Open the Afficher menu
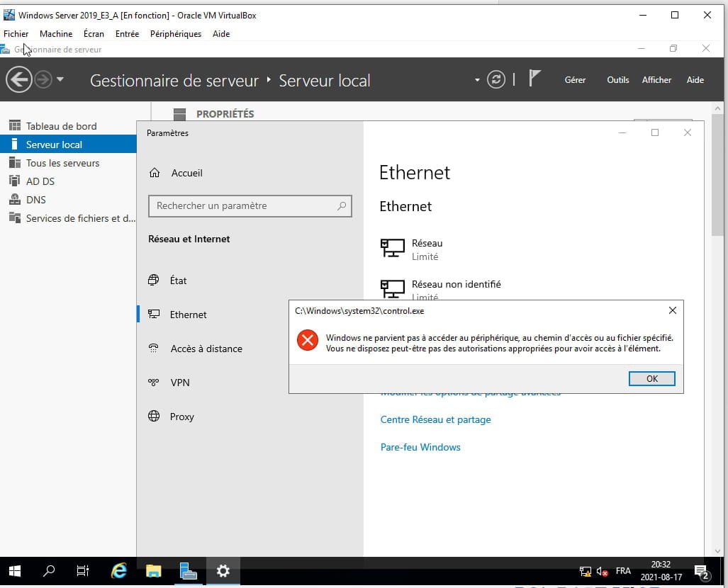 656,80
